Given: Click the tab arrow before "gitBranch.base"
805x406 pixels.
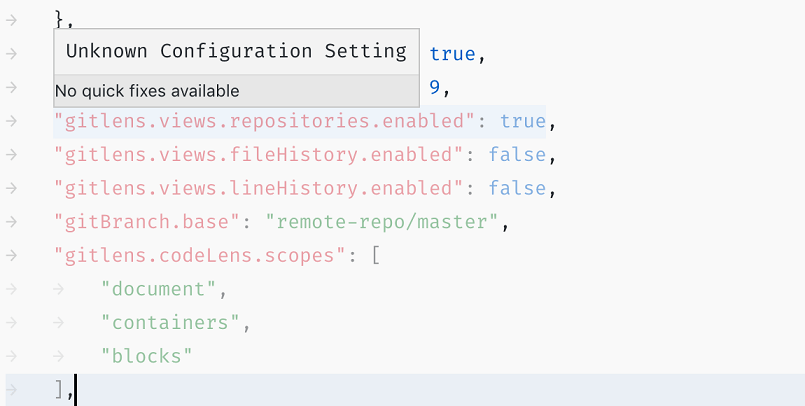Looking at the screenshot, I should click(11, 222).
